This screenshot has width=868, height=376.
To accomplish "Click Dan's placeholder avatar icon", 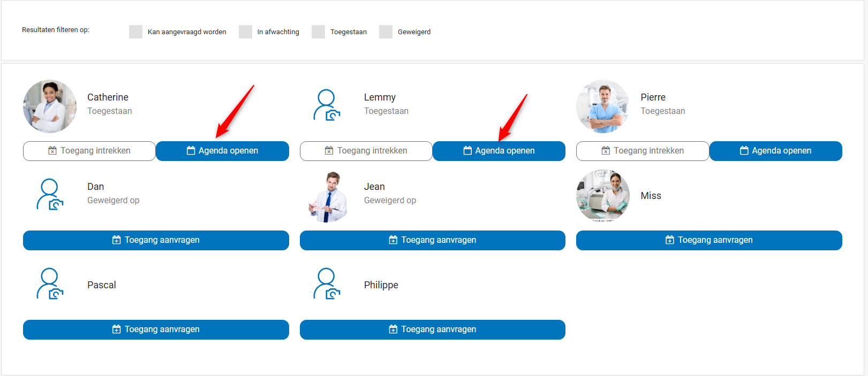I will tap(50, 195).
